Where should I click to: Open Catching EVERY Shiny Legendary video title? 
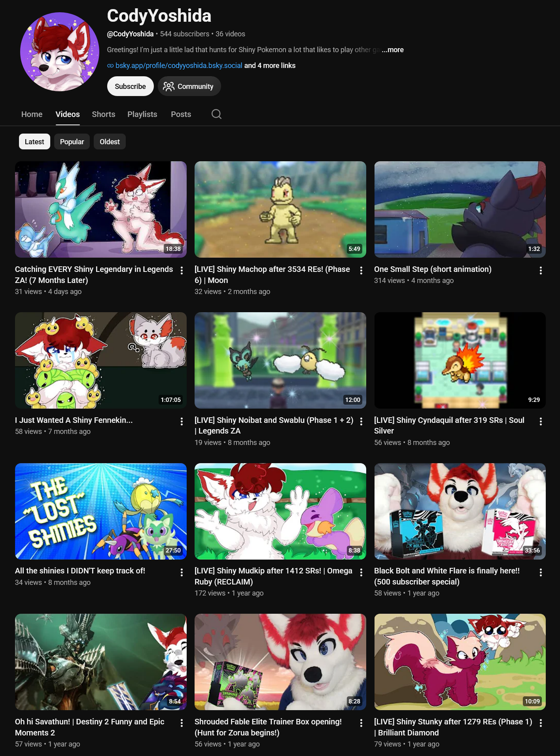[94, 275]
